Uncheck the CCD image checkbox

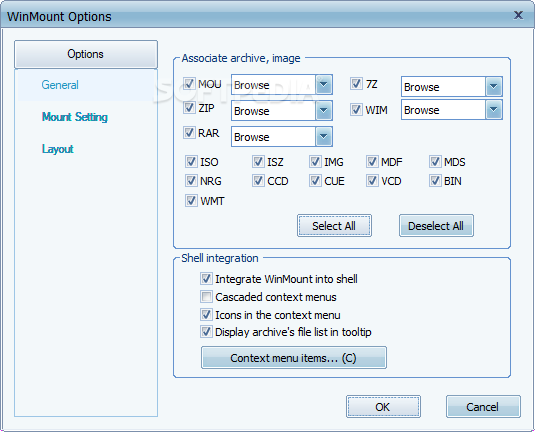coord(258,181)
